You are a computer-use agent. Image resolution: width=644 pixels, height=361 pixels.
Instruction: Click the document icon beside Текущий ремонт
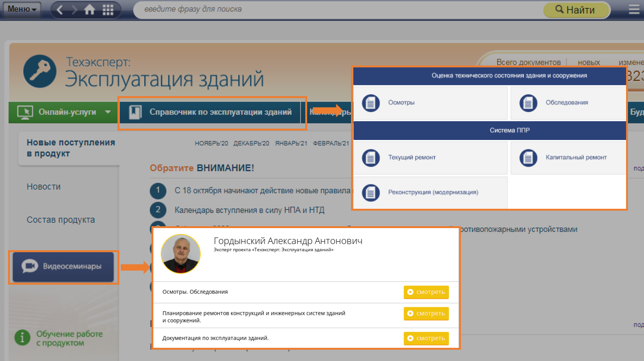[x=371, y=158]
